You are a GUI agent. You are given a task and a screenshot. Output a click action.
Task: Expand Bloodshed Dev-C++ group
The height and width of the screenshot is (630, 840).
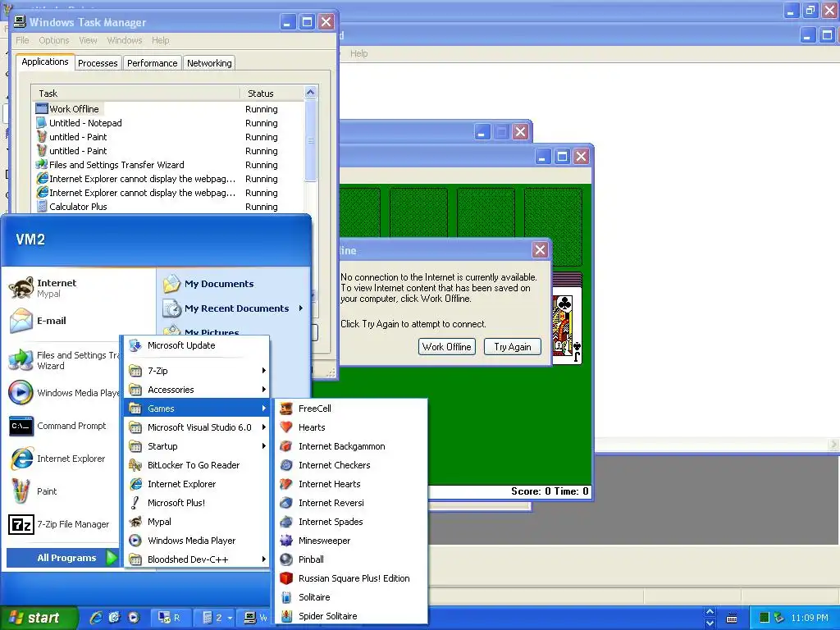(196, 559)
